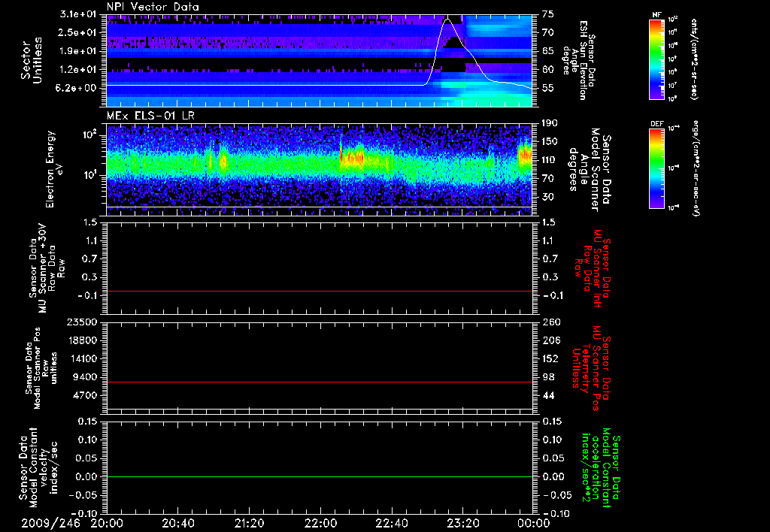
Task: Click the '6.2e+00' sector tick label
Action: pos(77,88)
